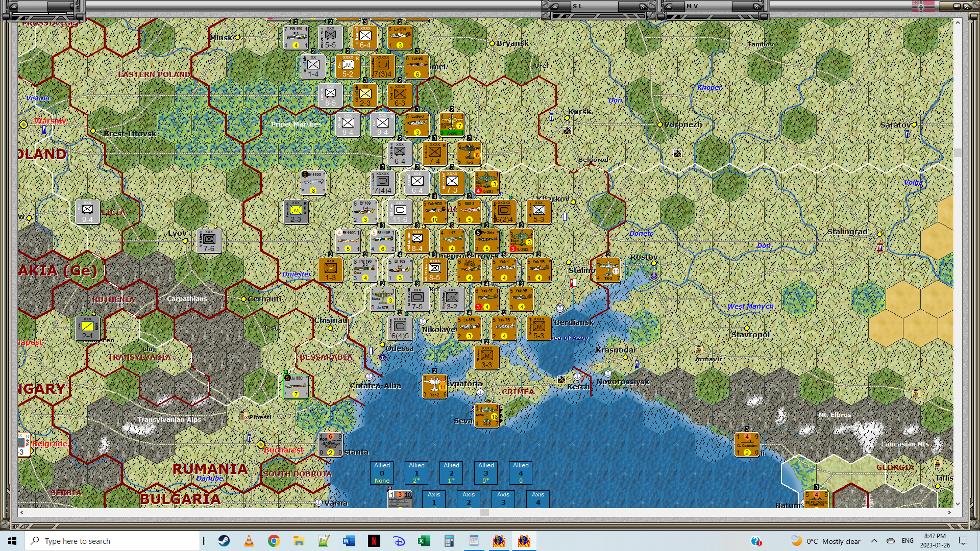This screenshot has height=551, width=980.
Task: Select the air unit stack at Sevastopol
Action: pos(487,415)
